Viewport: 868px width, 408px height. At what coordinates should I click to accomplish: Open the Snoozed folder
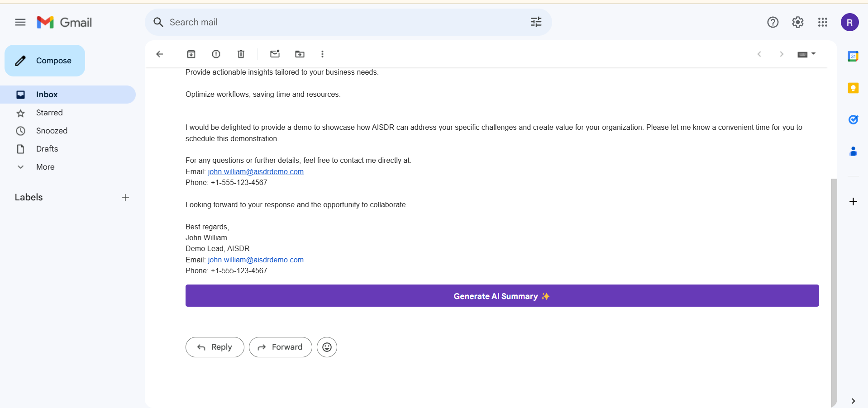pos(68,131)
